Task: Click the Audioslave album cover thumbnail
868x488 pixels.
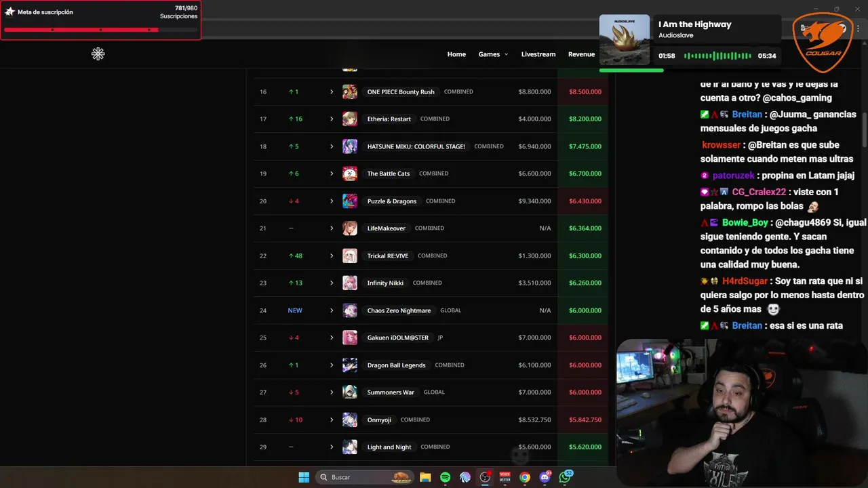Action: click(x=625, y=40)
